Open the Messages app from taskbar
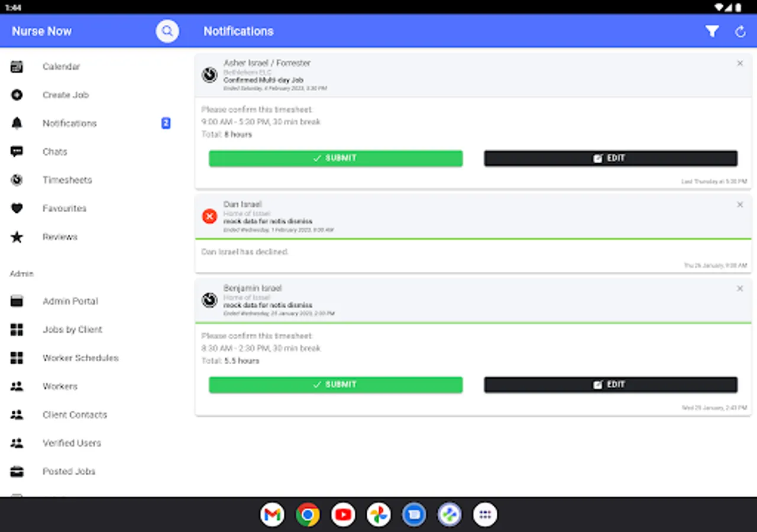 (x=414, y=515)
